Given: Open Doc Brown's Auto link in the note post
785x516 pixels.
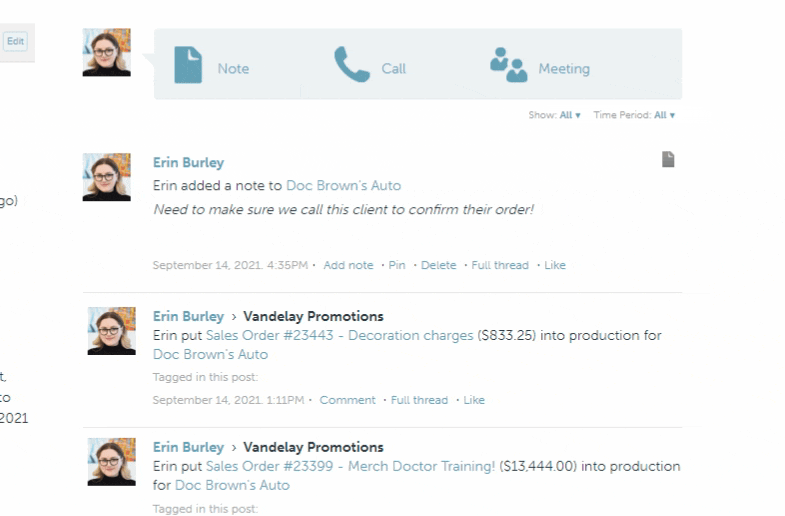Looking at the screenshot, I should (343, 185).
